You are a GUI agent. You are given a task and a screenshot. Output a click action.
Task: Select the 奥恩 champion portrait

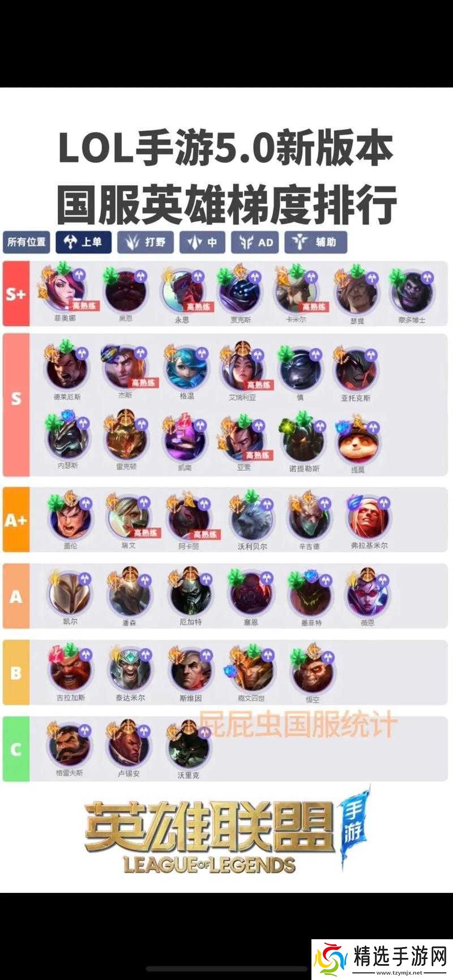pos(126,291)
